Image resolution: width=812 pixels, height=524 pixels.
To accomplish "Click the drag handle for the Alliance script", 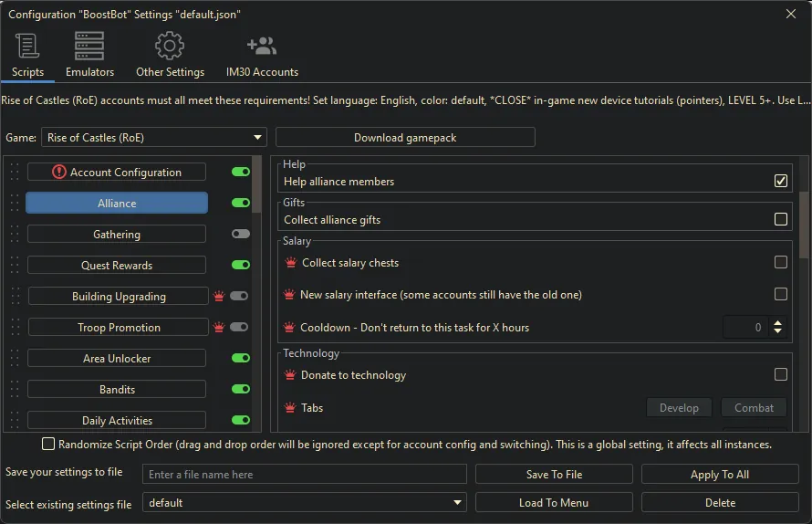I will point(15,203).
